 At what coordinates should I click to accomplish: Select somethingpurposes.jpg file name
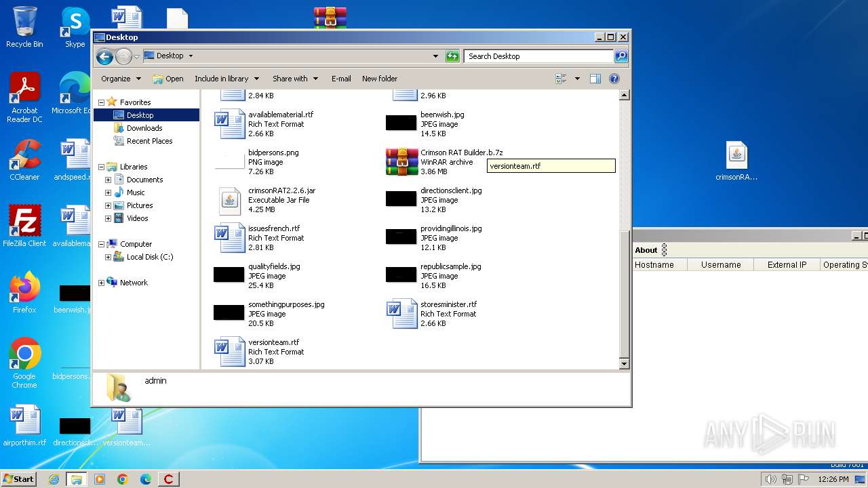286,304
